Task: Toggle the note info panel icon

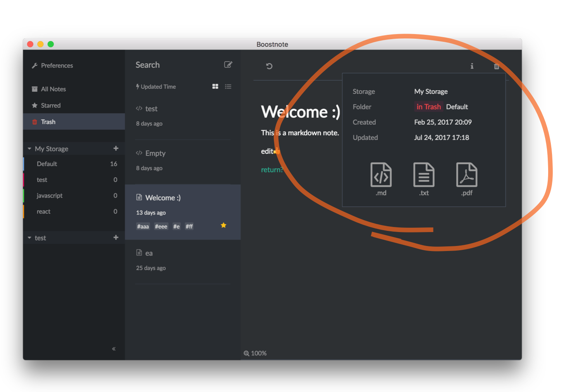Action: 472,66
